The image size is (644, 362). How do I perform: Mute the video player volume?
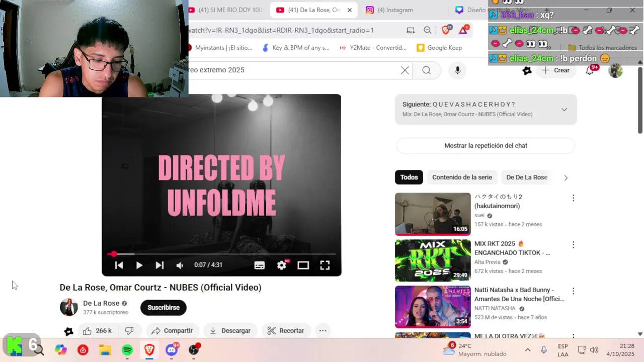click(180, 265)
